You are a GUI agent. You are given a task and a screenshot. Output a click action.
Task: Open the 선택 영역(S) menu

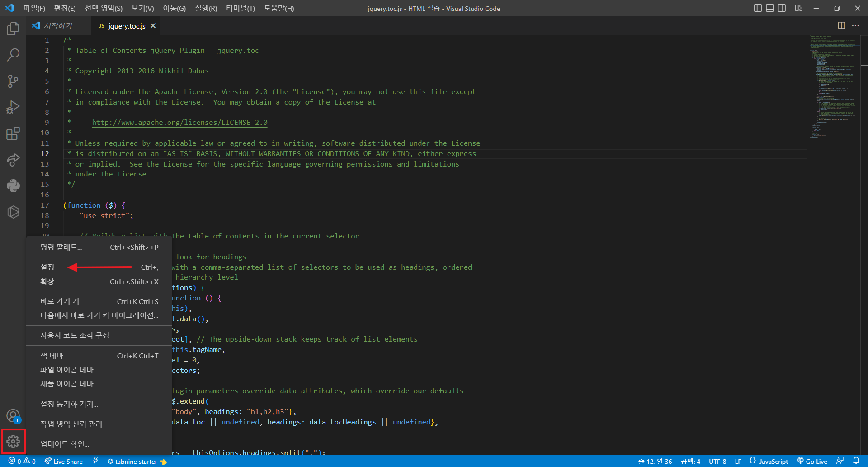(104, 8)
